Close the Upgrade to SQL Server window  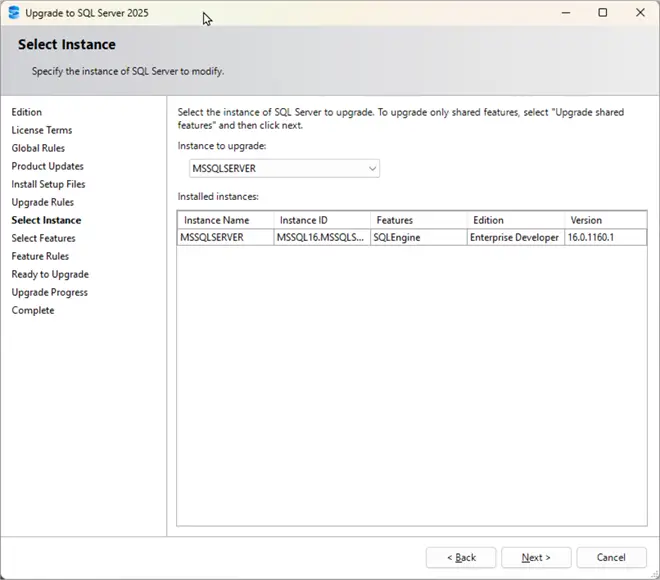point(640,13)
